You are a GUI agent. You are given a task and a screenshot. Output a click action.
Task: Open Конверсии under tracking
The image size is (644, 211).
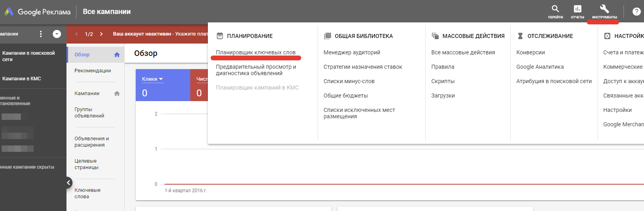point(530,52)
